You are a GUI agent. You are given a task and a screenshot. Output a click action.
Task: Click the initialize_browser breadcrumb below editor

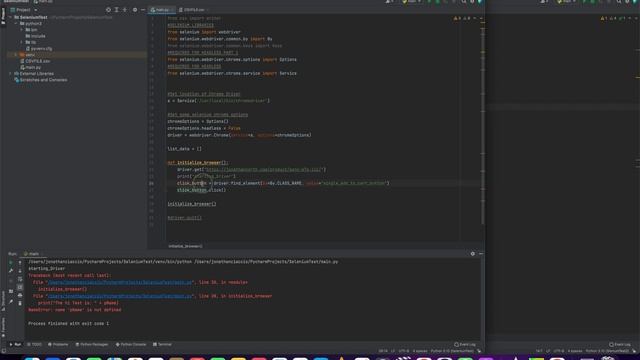pos(185,246)
